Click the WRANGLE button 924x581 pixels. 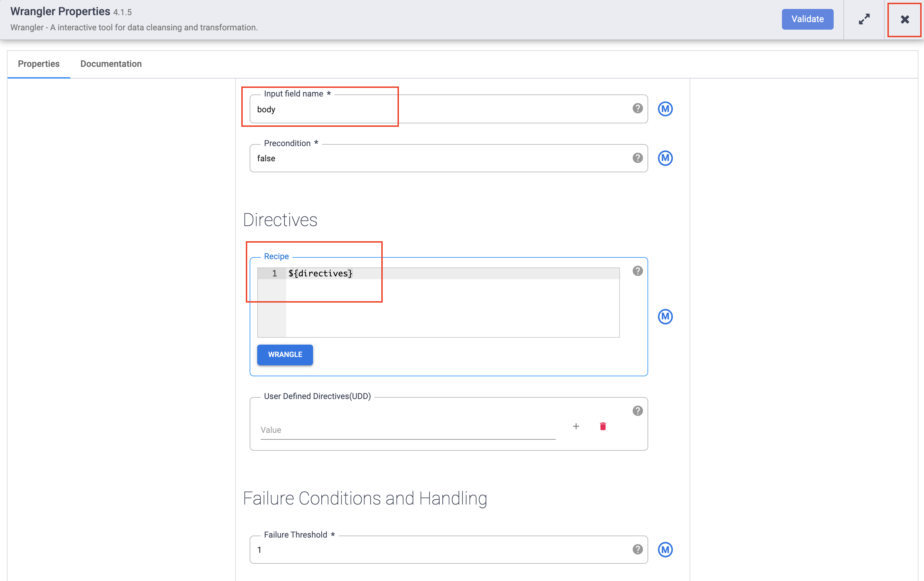[x=285, y=354]
